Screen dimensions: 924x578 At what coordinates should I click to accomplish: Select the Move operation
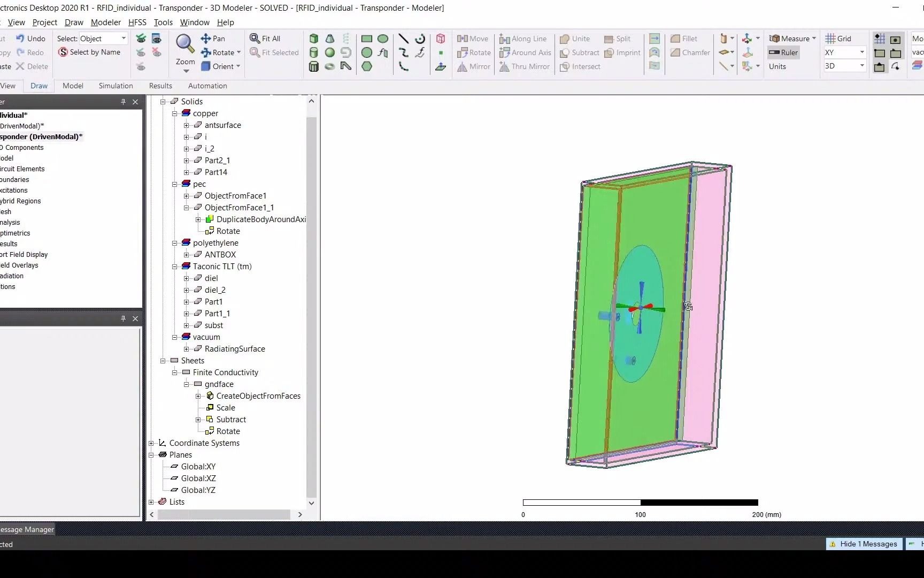pyautogui.click(x=473, y=39)
